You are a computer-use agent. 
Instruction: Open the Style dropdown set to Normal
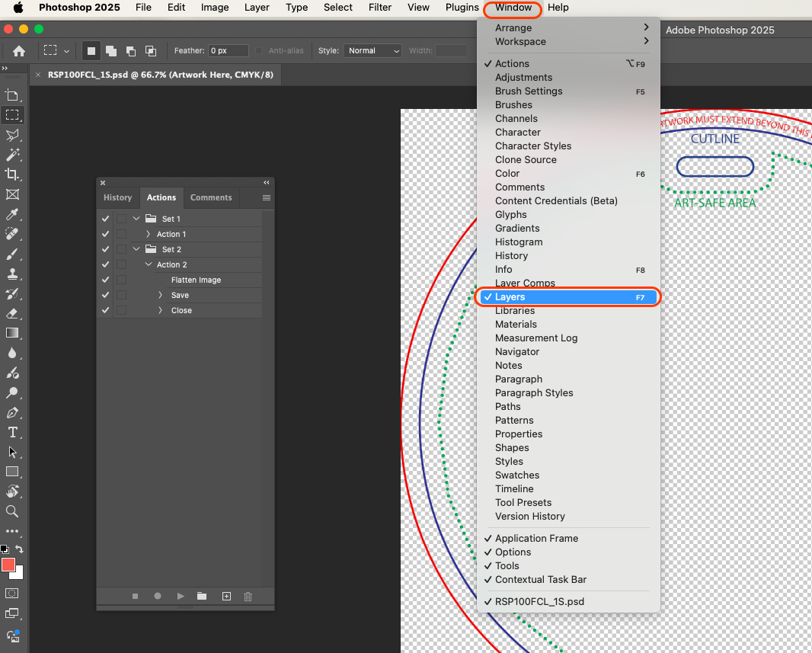(x=372, y=51)
